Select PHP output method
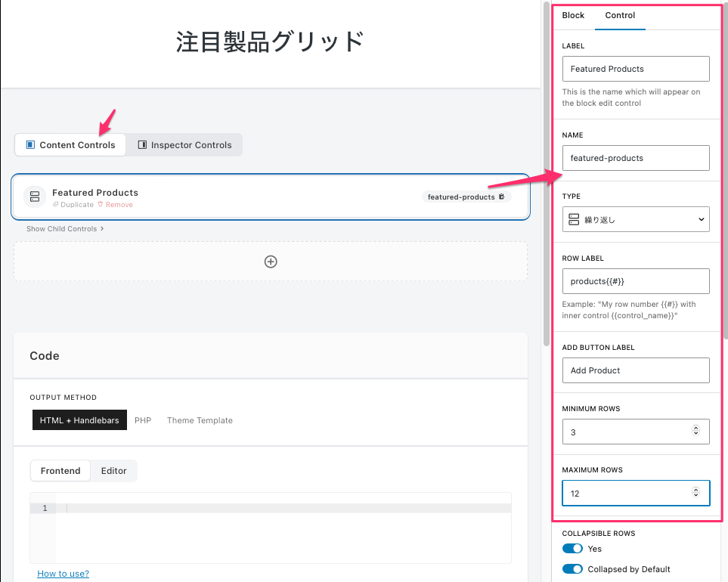 (143, 420)
